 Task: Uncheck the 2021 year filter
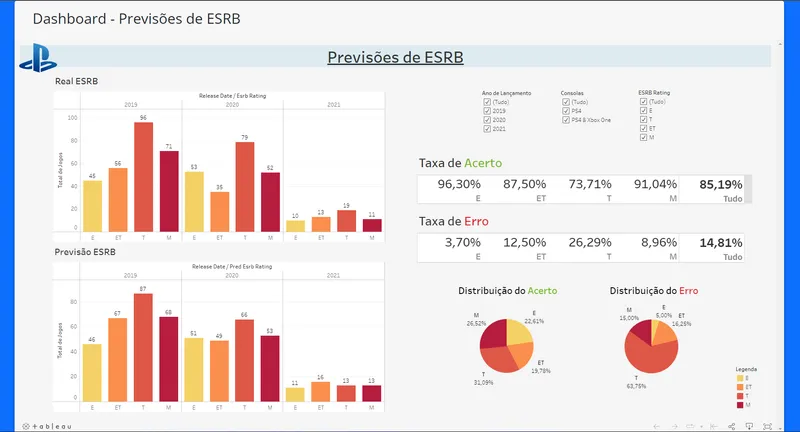click(x=487, y=129)
